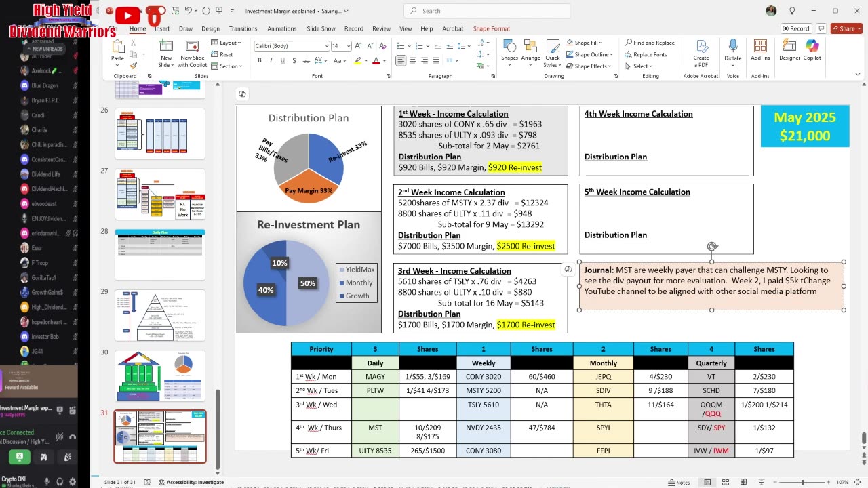Open the font size 14 dropdown
Viewport: 868px width, 488px height.
348,46
